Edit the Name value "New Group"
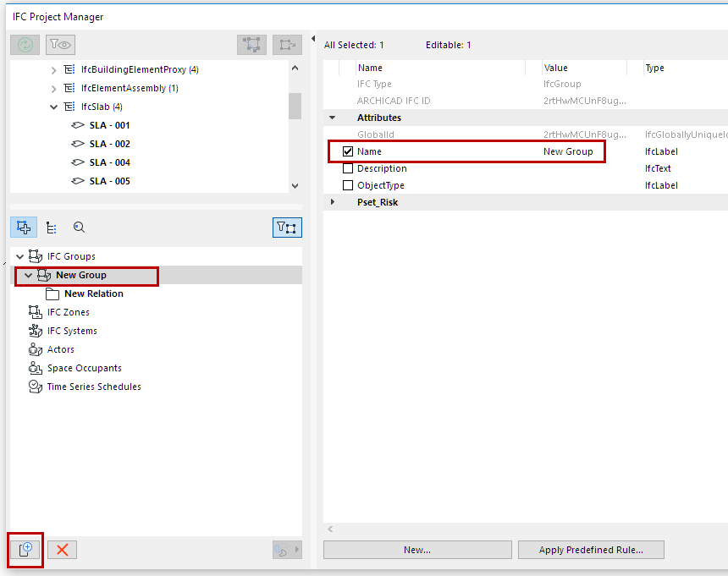 [568, 151]
